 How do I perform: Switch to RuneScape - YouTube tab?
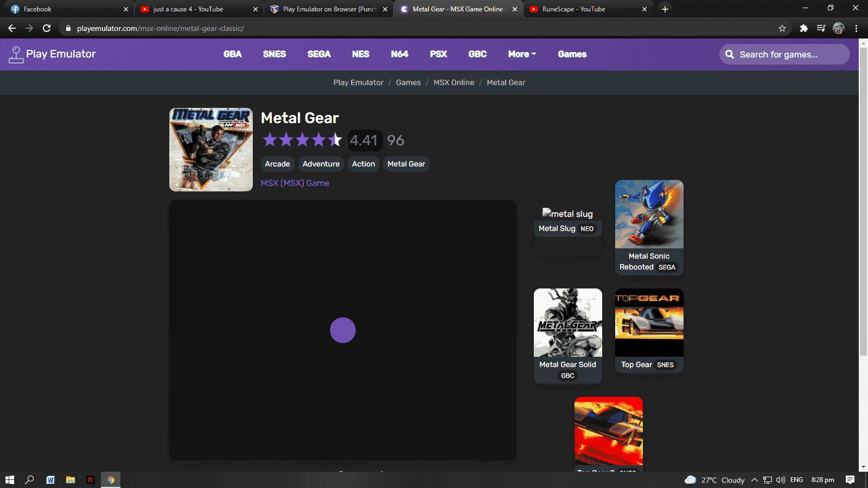tap(588, 9)
